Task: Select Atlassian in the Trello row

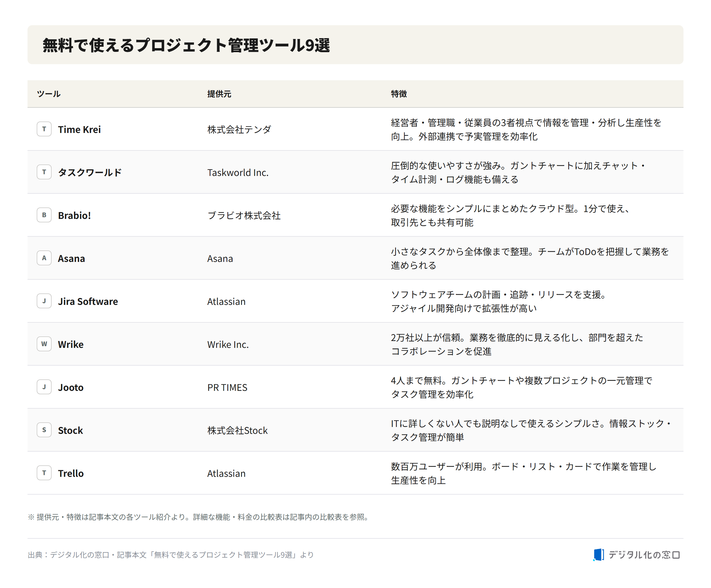Action: 226,473
